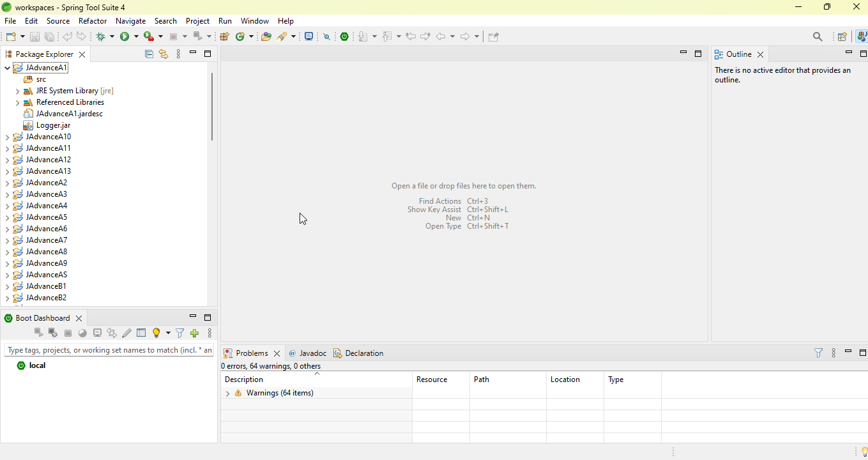The image size is (868, 460).
Task: Close the Outline view tab
Action: tap(761, 55)
